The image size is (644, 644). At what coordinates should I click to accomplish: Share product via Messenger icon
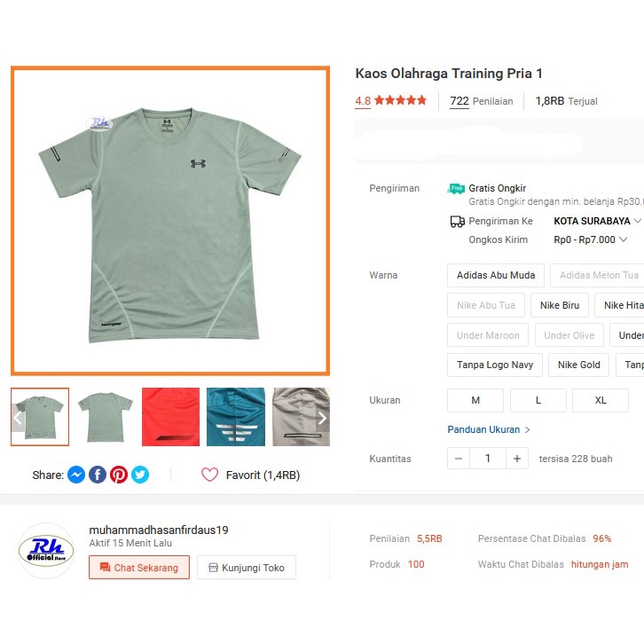(76, 475)
